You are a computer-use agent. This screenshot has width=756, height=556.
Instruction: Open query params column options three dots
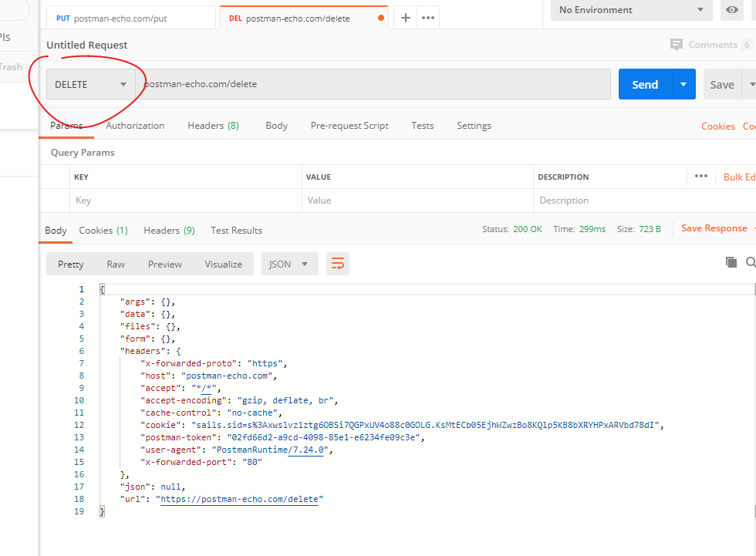click(x=701, y=177)
